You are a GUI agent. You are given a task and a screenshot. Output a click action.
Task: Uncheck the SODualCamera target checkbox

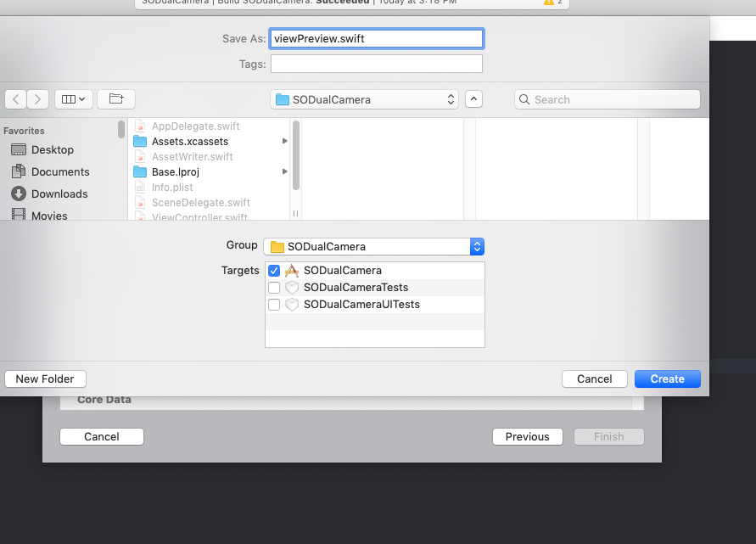click(274, 271)
